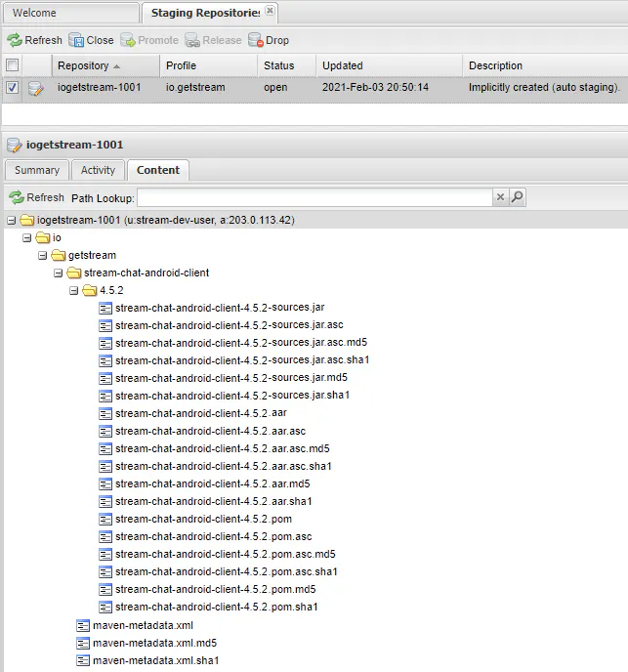This screenshot has width=628, height=672.
Task: Sort by the Repository column header
Action: point(105,65)
